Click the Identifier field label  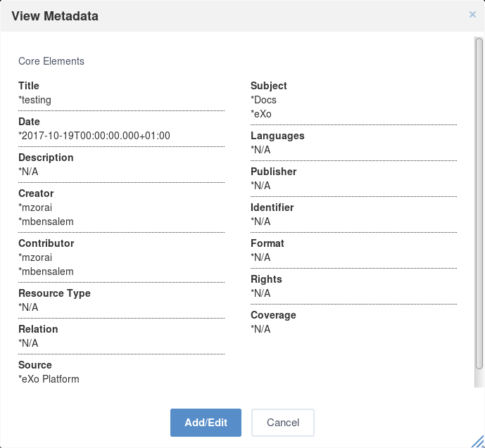pyautogui.click(x=272, y=207)
